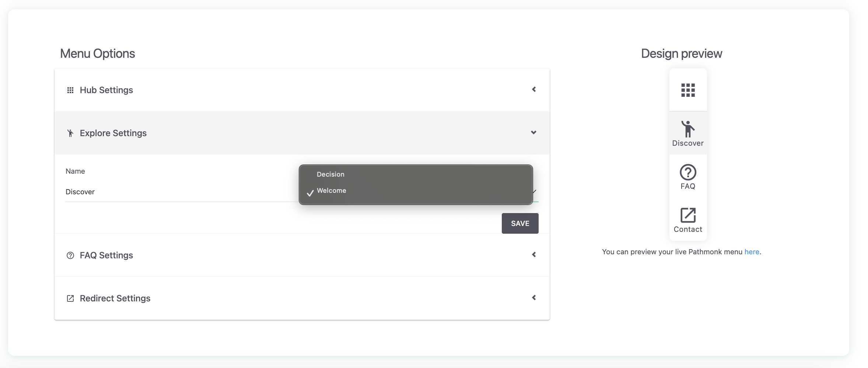Open the FAQ Settings section header
This screenshot has width=868, height=368.
coord(302,255)
